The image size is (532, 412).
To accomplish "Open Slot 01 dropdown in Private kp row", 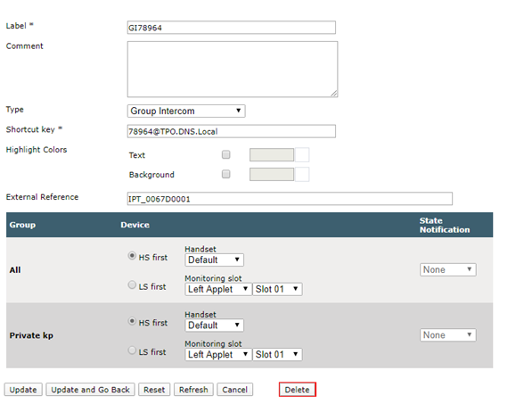I will pos(277,355).
